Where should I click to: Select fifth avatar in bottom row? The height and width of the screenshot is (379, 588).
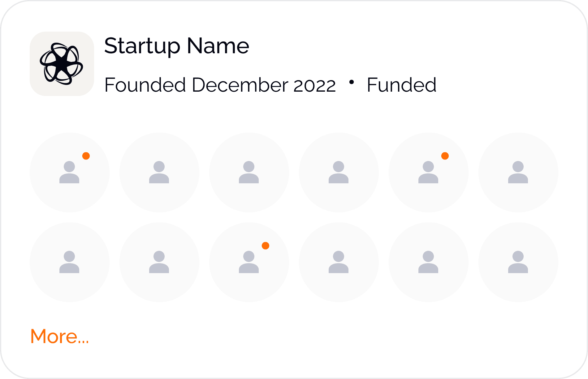(x=429, y=262)
